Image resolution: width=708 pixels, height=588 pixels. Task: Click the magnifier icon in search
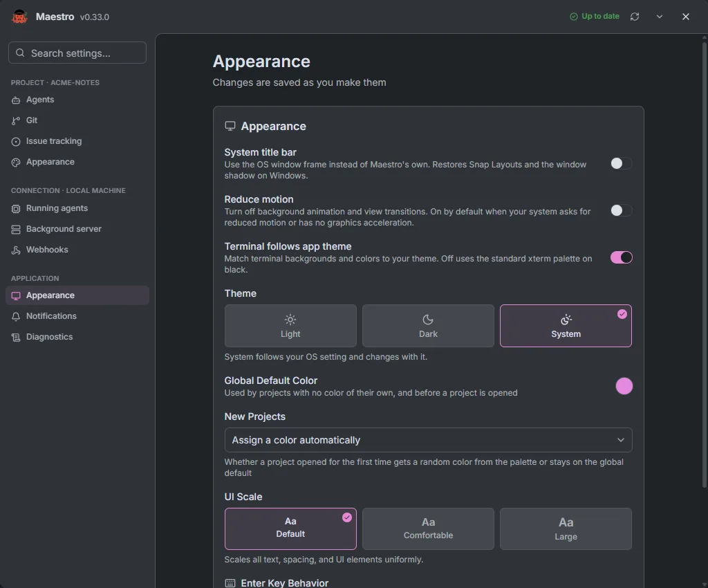(20, 53)
